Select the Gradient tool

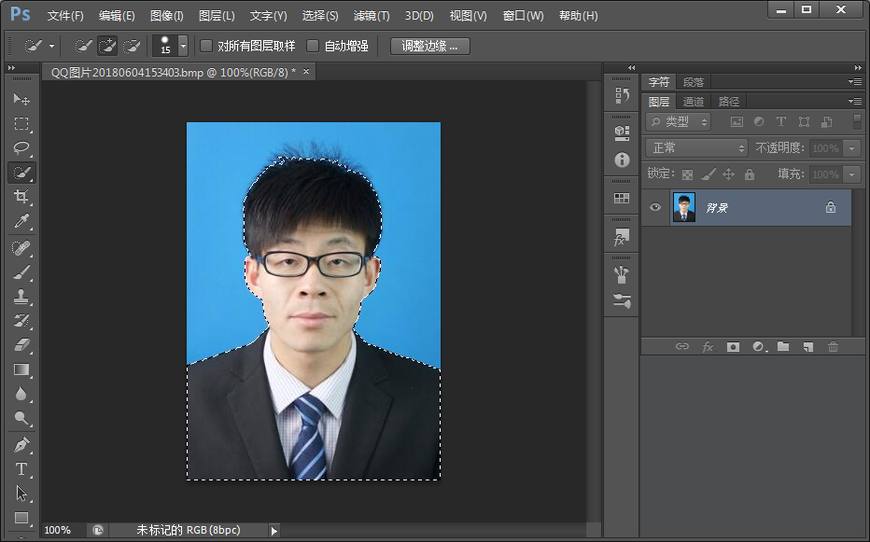coord(22,370)
